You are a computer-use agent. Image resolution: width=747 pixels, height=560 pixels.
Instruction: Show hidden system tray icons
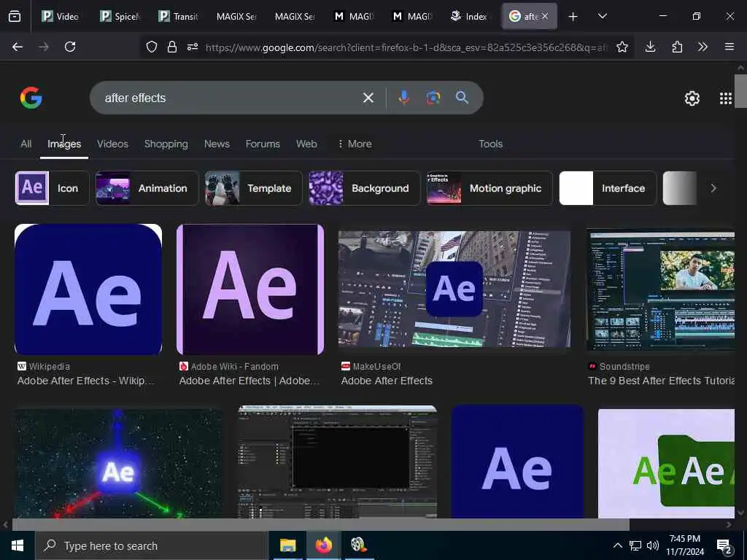click(617, 545)
